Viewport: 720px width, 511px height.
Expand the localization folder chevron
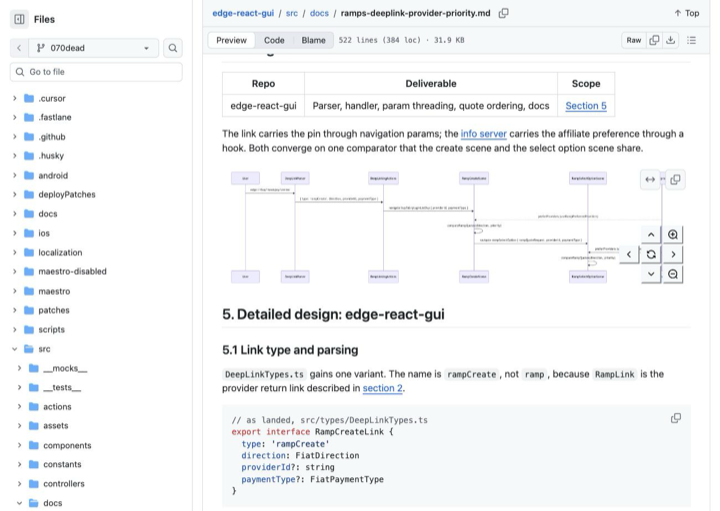(x=15, y=253)
